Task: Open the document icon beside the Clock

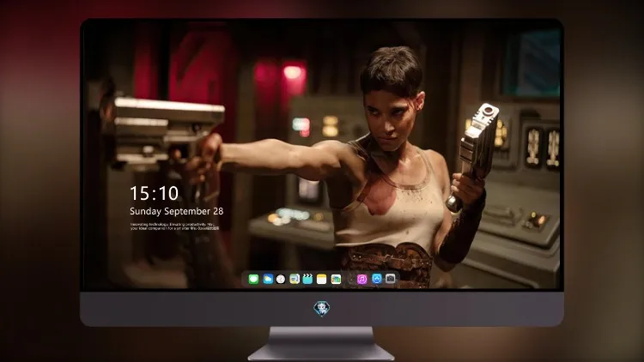Action: coord(295,279)
